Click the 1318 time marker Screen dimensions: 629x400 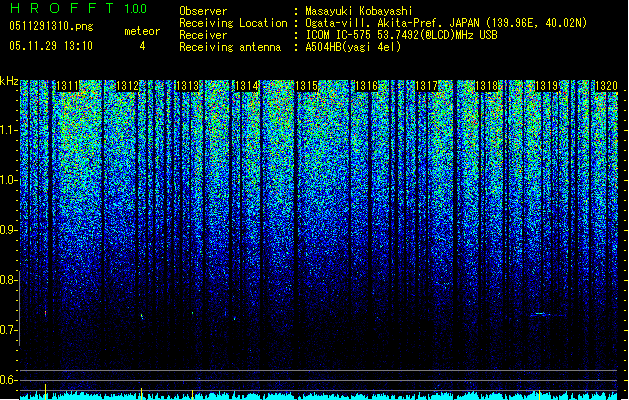(x=487, y=86)
